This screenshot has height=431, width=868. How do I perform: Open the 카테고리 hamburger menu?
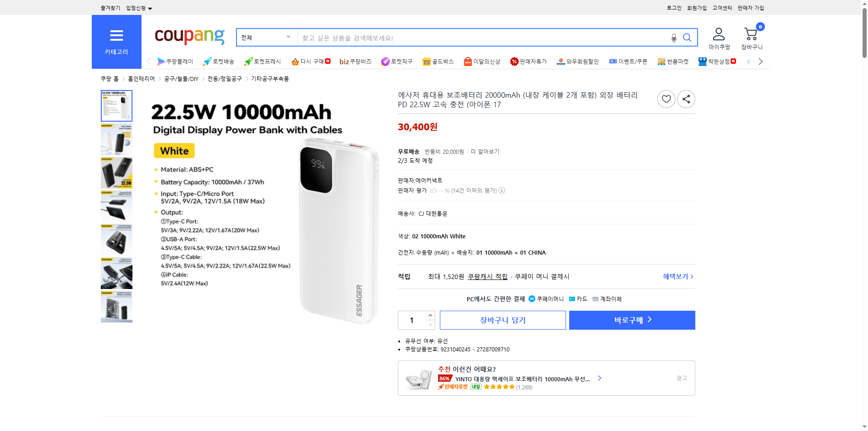pos(117,35)
